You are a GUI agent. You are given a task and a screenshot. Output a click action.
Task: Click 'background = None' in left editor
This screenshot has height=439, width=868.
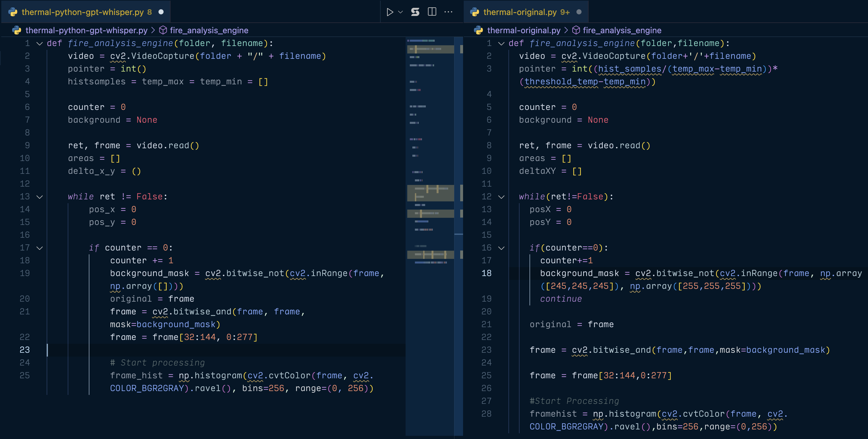click(x=112, y=120)
